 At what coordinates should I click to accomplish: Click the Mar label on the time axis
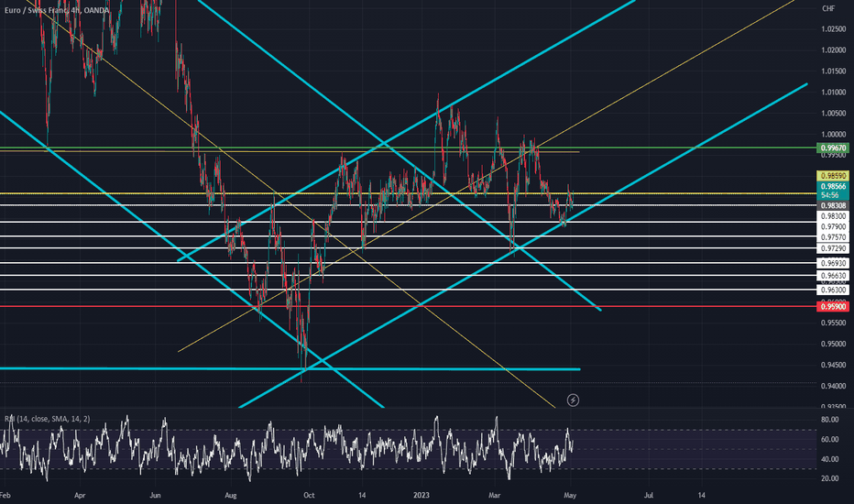click(495, 495)
